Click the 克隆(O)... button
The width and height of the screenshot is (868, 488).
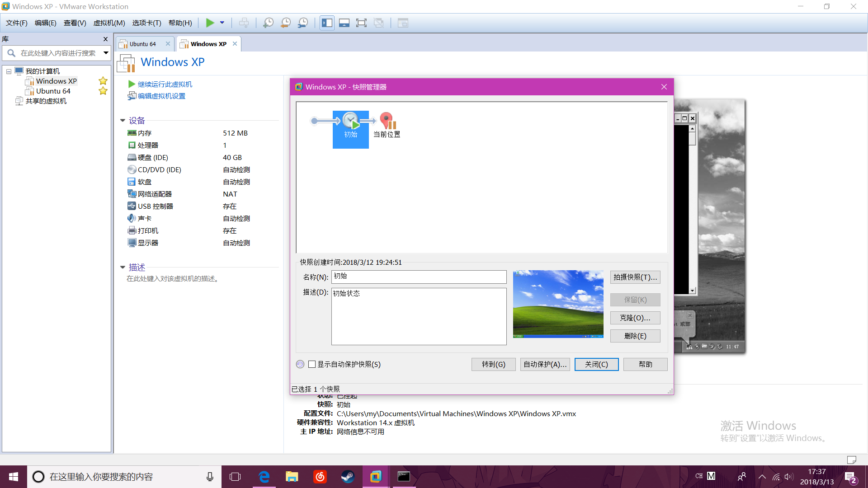click(x=635, y=318)
